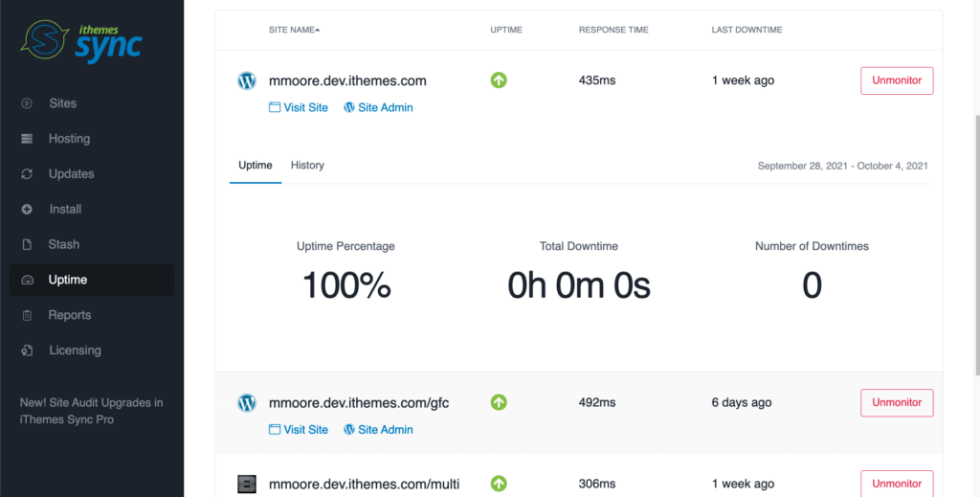980x497 pixels.
Task: Sort by the Site Name column header
Action: point(295,30)
